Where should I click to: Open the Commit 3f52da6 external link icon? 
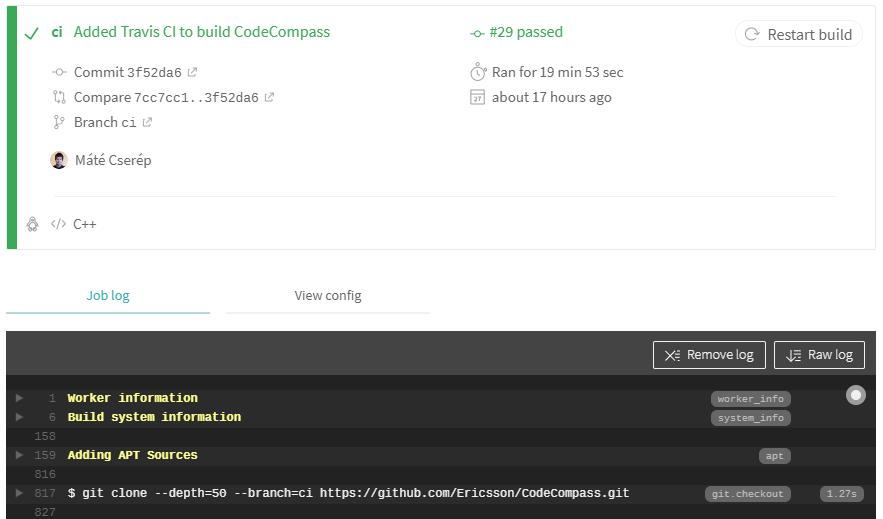[x=192, y=72]
